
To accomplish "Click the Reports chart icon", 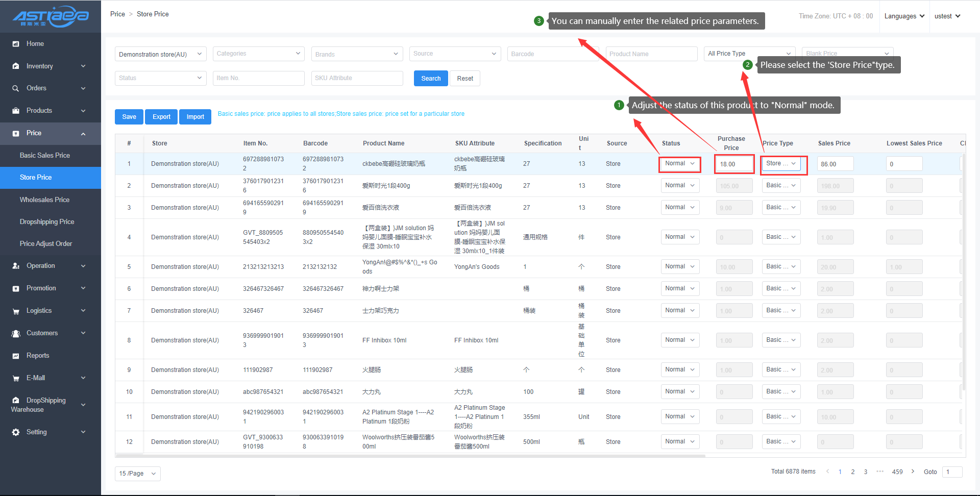I will coord(16,356).
